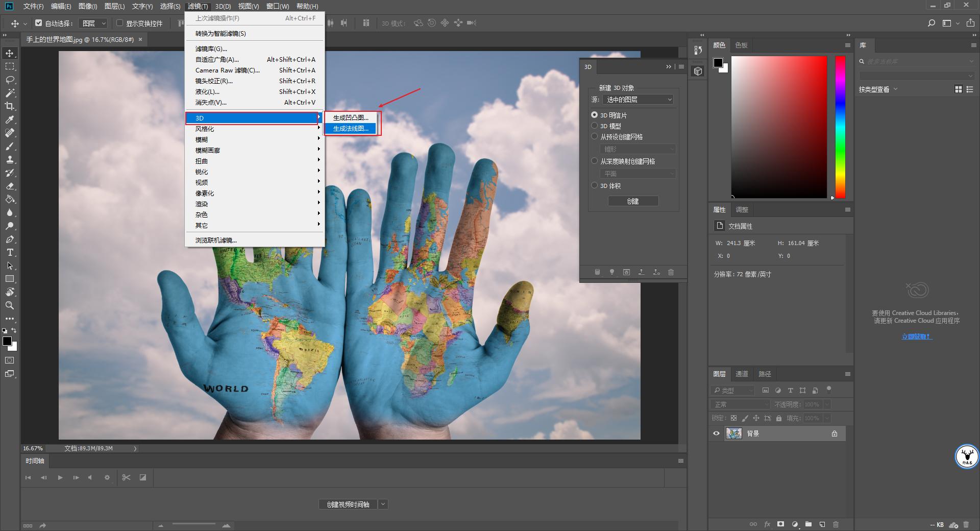Hide the 背景 layer visibility eye
980x531 pixels.
click(716, 433)
